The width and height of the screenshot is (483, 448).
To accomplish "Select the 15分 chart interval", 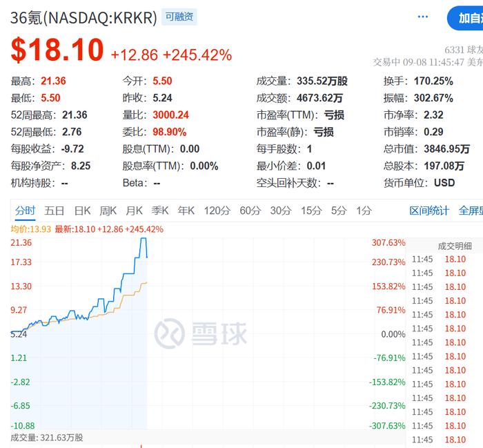I will click(x=311, y=211).
